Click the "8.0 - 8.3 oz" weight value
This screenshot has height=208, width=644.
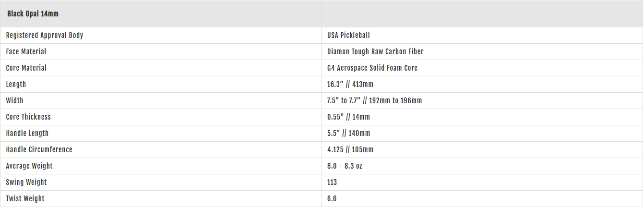click(x=345, y=166)
